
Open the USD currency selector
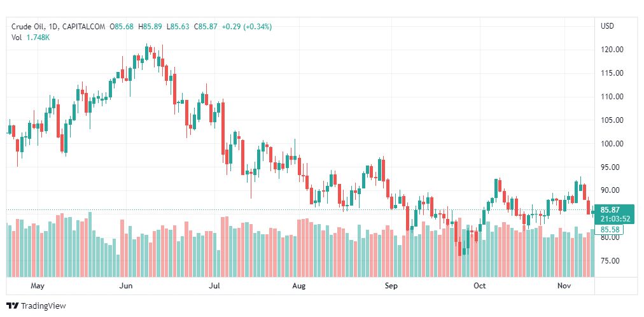point(607,26)
